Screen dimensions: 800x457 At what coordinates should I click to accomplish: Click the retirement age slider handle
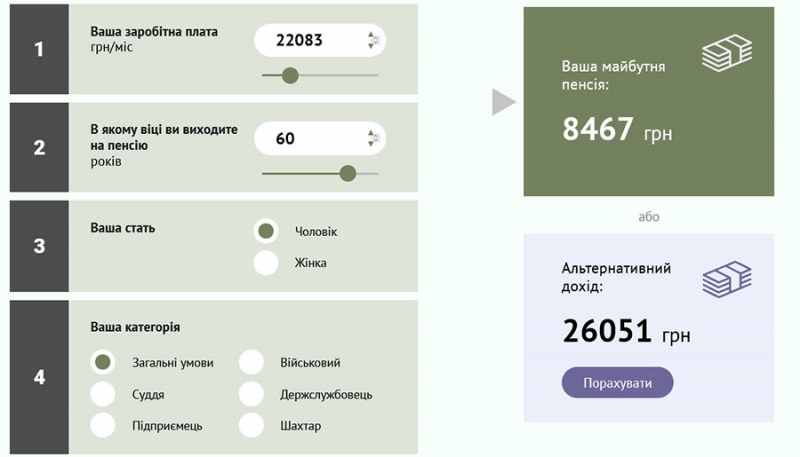coord(348,173)
